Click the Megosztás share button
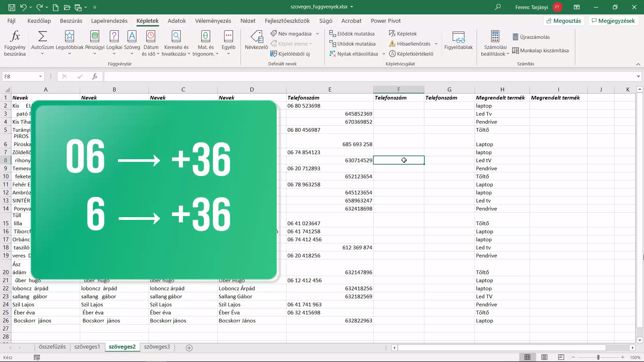Image resolution: width=644 pixels, height=362 pixels. coord(564,21)
